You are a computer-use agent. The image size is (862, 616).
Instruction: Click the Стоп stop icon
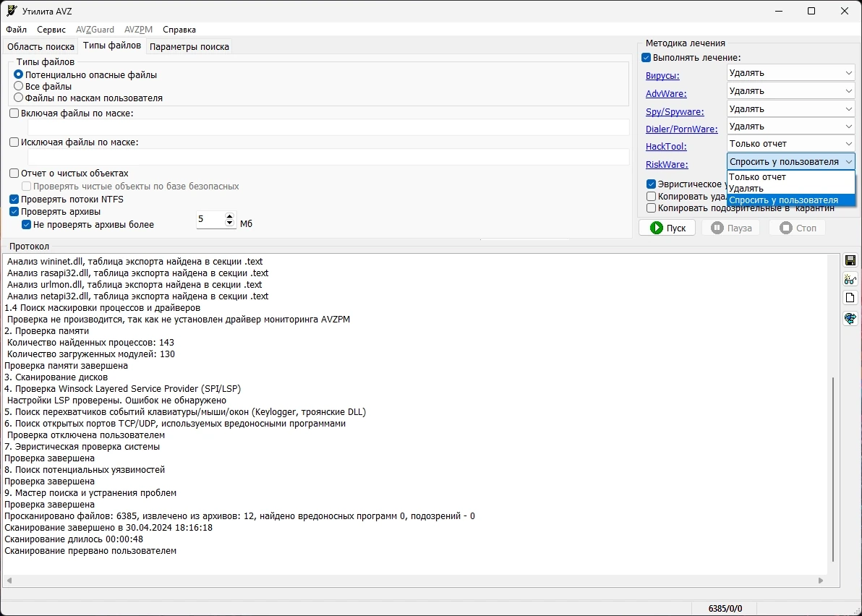[x=786, y=228]
